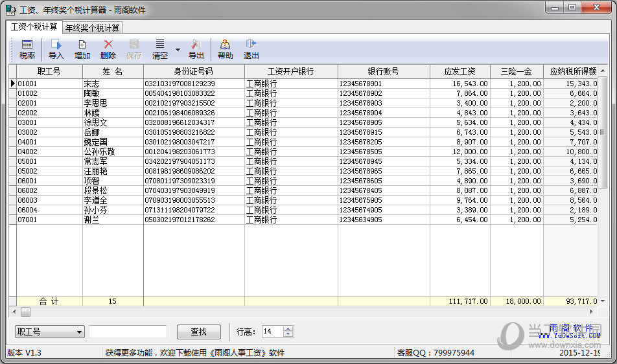Click the 导出 export icon
Screen dimensions: 617x364
click(196, 49)
